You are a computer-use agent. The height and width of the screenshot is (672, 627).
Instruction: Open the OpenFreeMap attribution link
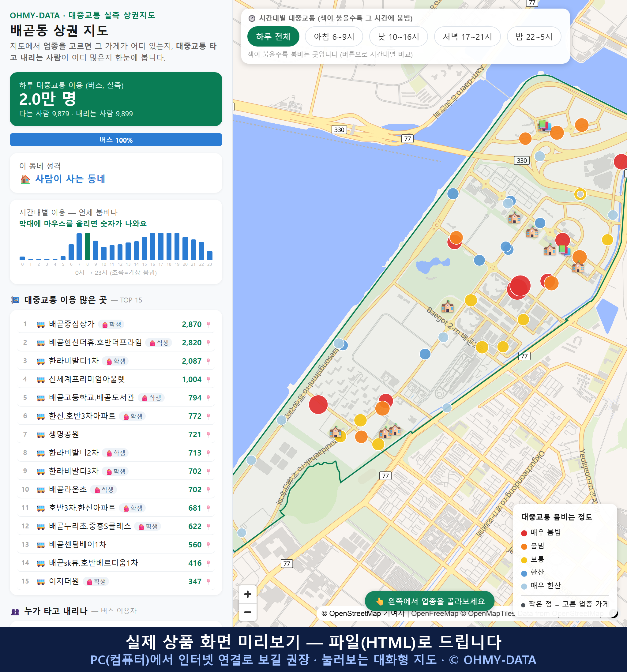coord(435,614)
